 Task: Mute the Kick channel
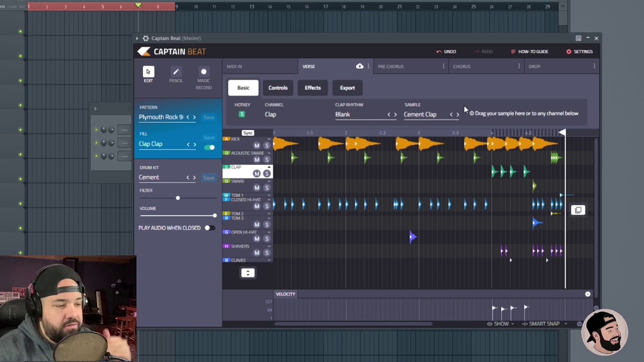[x=257, y=145]
